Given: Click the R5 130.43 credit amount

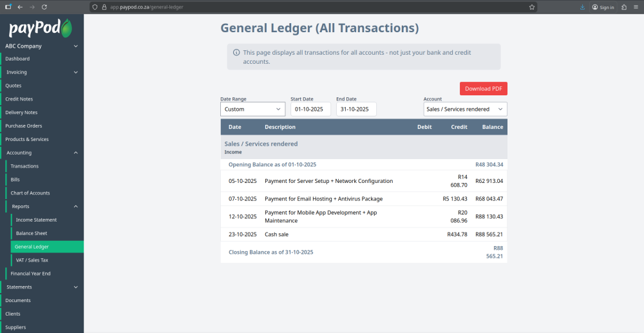Looking at the screenshot, I should tap(455, 199).
